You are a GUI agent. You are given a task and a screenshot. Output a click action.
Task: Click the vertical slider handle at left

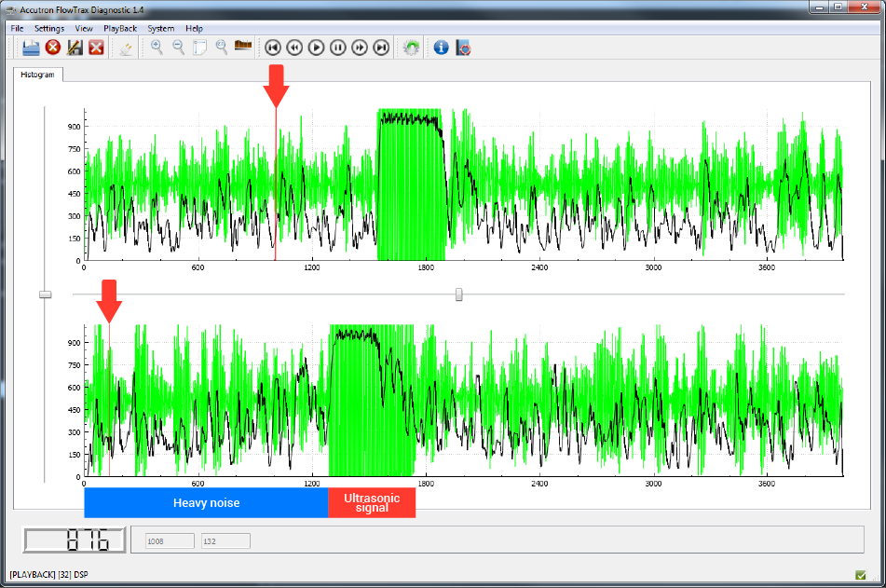click(45, 294)
